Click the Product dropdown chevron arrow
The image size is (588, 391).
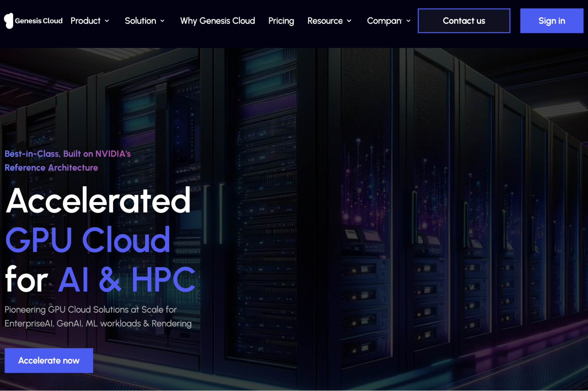[107, 21]
